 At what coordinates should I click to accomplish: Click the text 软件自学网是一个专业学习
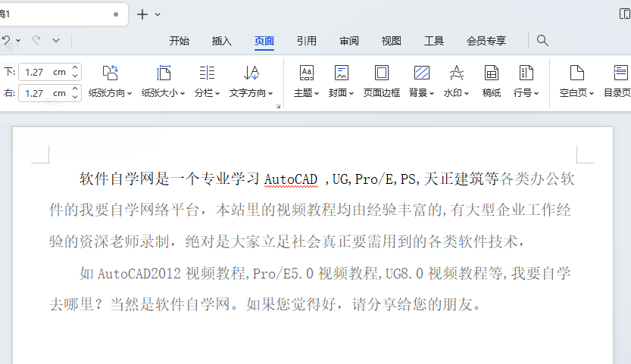pos(170,179)
